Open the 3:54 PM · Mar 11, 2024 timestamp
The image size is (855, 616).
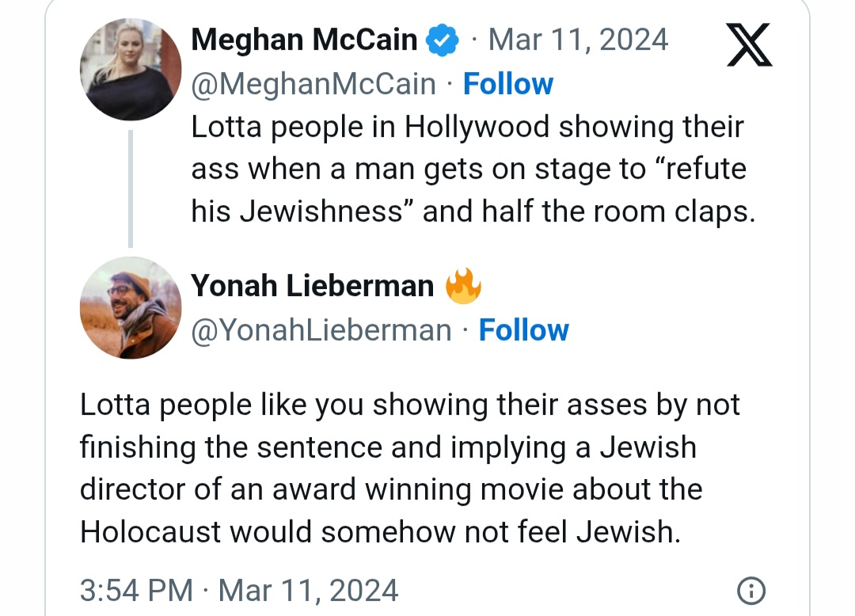[239, 591]
